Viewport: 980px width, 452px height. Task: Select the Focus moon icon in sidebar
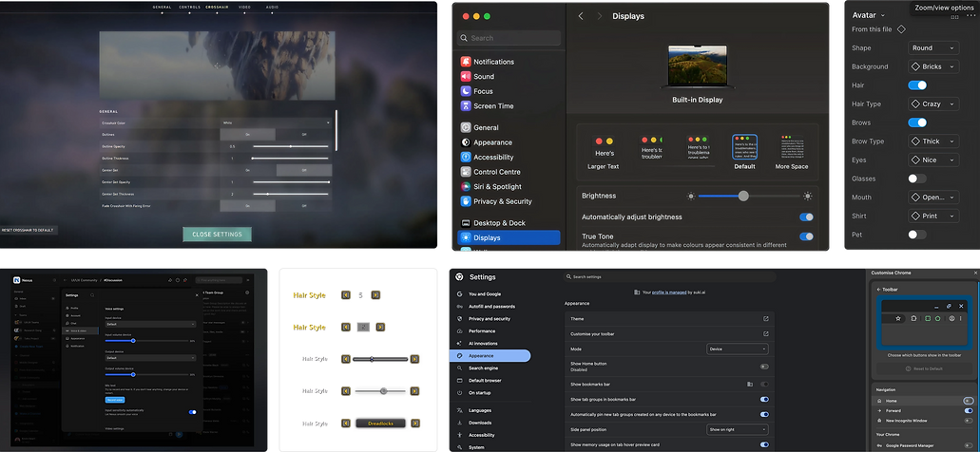pyautogui.click(x=466, y=91)
